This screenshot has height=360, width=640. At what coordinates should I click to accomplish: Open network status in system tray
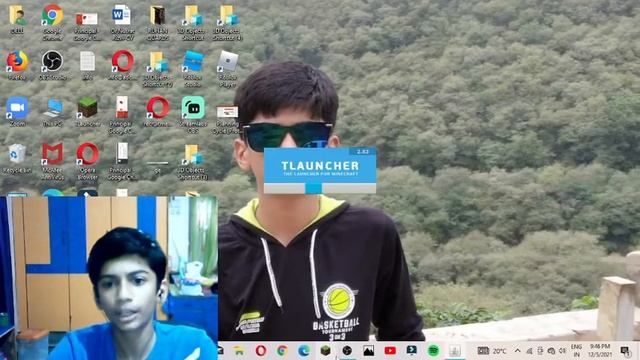[x=529, y=351]
